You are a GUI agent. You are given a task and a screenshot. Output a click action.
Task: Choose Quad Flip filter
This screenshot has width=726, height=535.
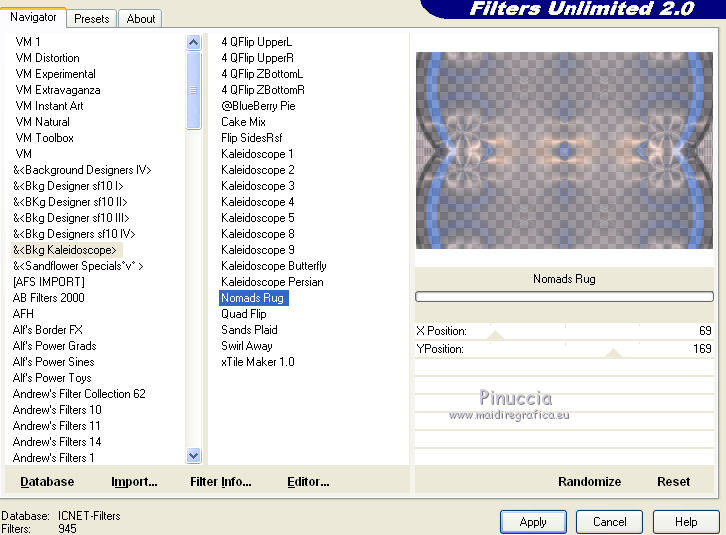[x=244, y=314]
